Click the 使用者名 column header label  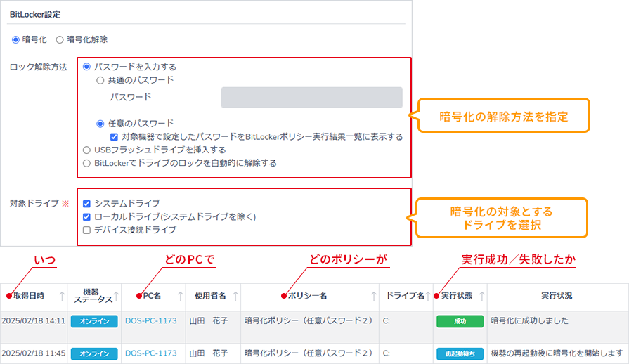click(x=210, y=296)
